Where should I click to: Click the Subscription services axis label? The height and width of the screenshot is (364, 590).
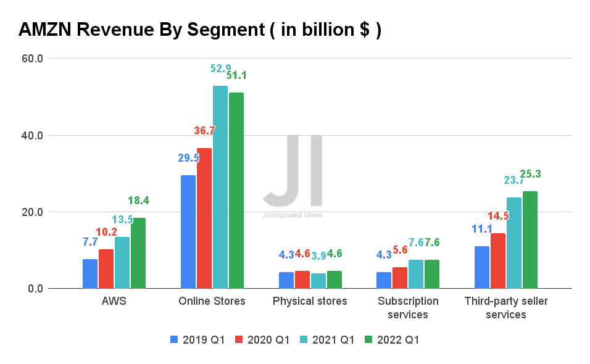409,307
